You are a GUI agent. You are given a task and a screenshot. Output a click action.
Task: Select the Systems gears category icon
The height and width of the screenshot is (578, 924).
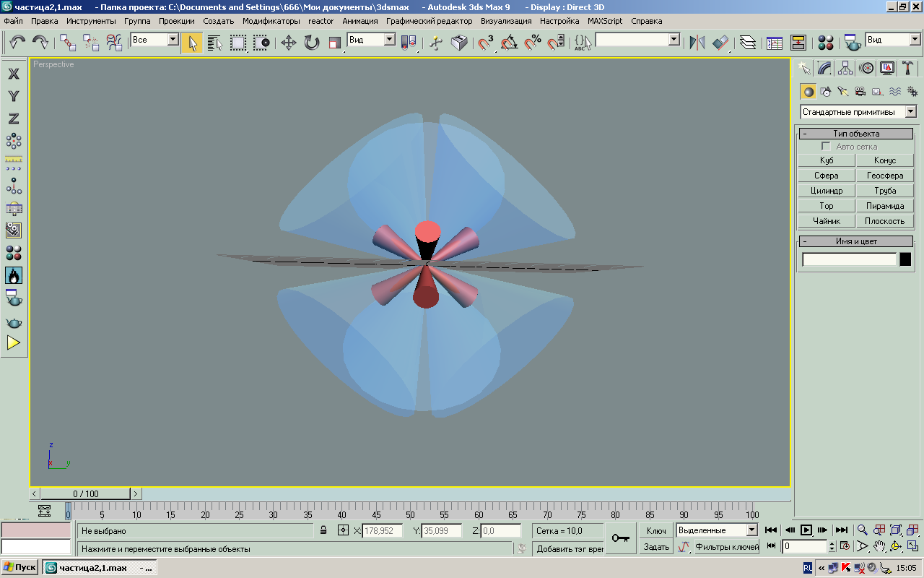(x=912, y=91)
